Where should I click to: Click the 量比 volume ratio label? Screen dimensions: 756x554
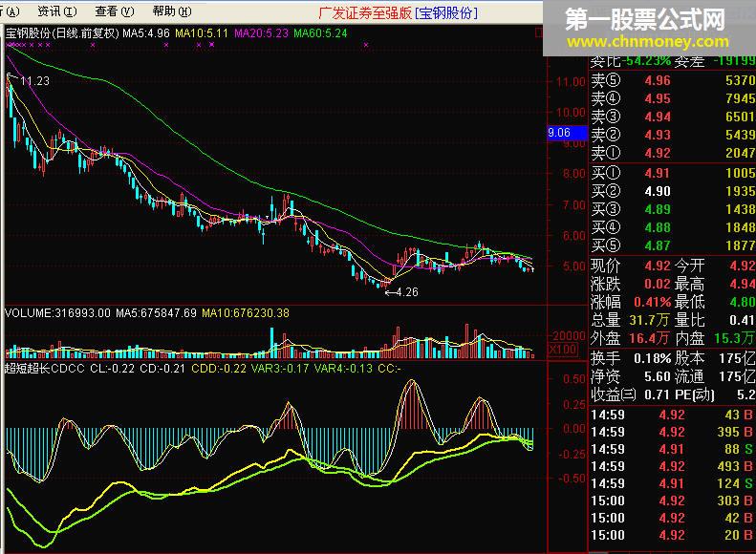pos(689,320)
